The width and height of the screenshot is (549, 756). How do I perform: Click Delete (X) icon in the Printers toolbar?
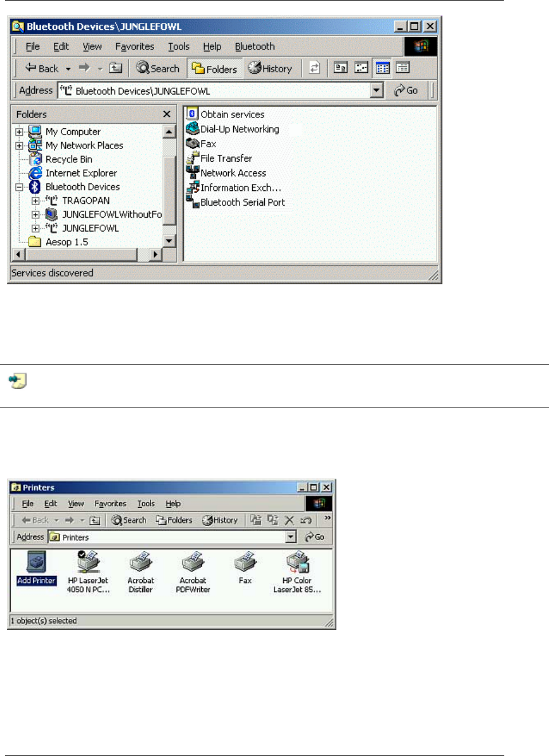(289, 520)
